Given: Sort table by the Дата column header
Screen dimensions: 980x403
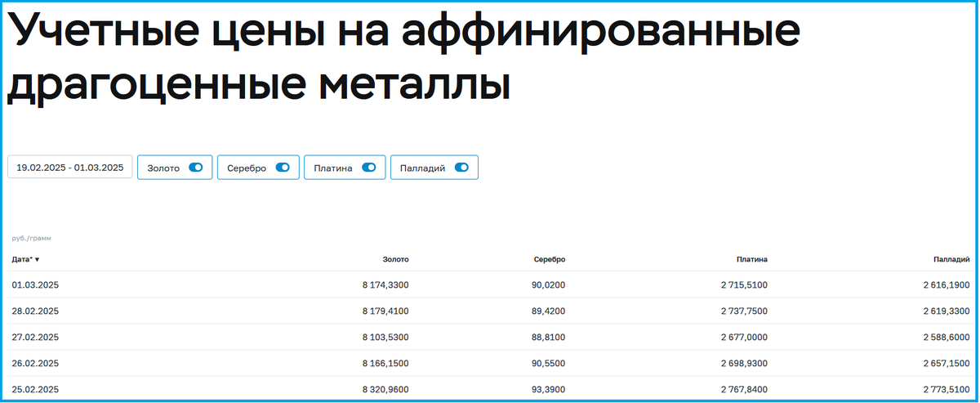Looking at the screenshot, I should 25,259.
